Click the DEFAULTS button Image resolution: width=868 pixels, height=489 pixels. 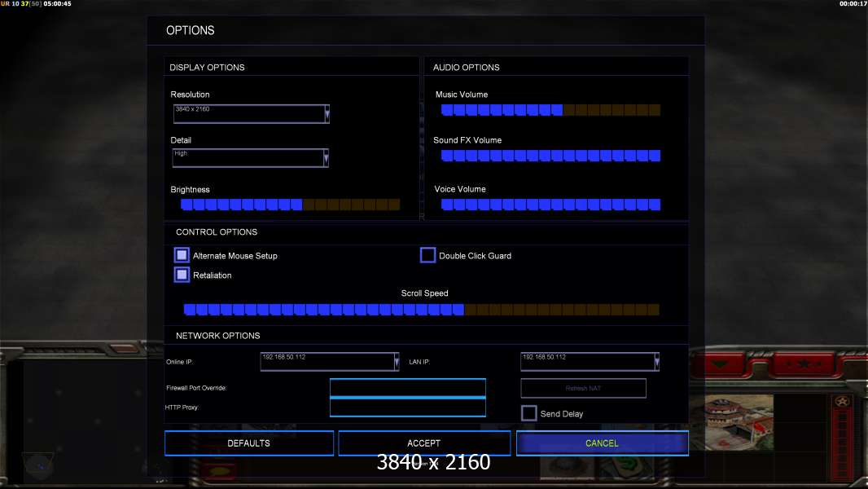click(x=249, y=443)
